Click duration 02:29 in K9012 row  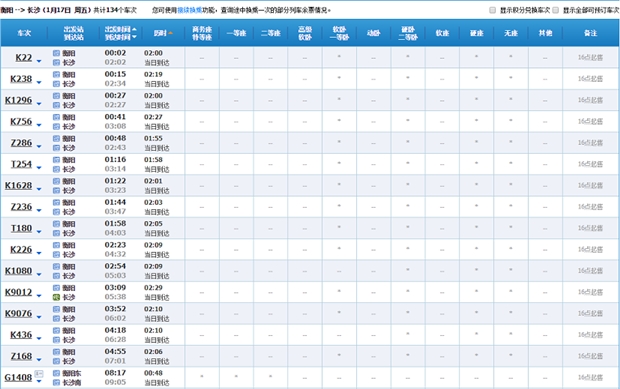tap(153, 288)
